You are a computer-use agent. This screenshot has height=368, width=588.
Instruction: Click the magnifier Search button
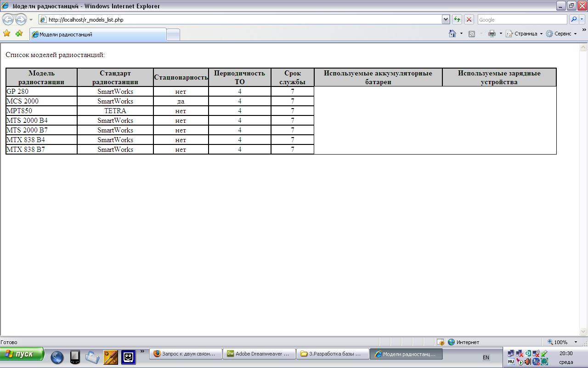pos(574,19)
